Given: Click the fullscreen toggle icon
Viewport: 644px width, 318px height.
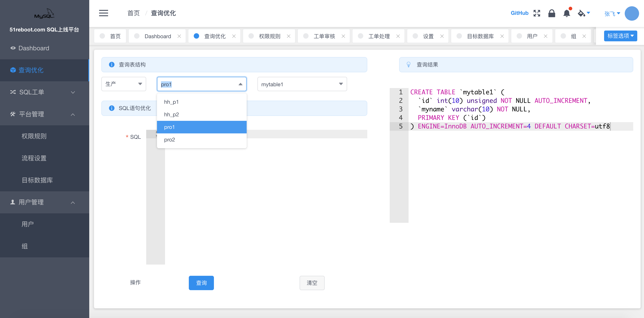Looking at the screenshot, I should click(537, 13).
